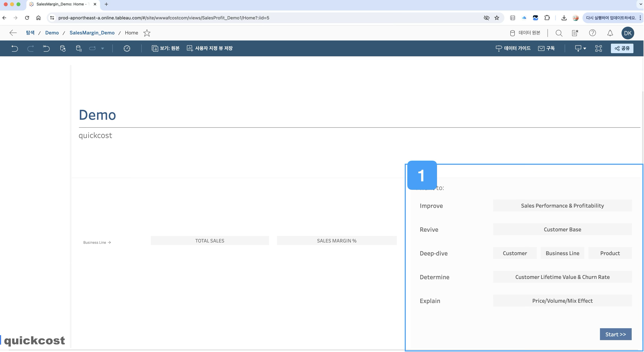Click the Pause automatic updates icon

[x=79, y=48]
